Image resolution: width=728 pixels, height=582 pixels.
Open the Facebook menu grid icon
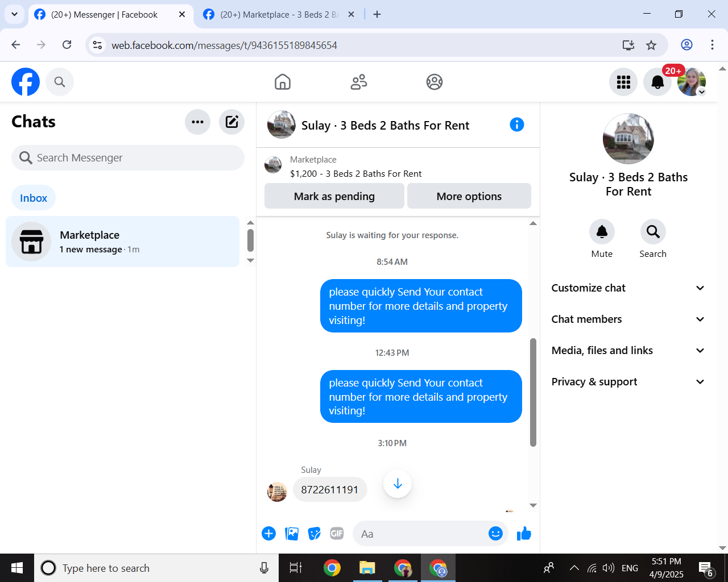coord(623,82)
